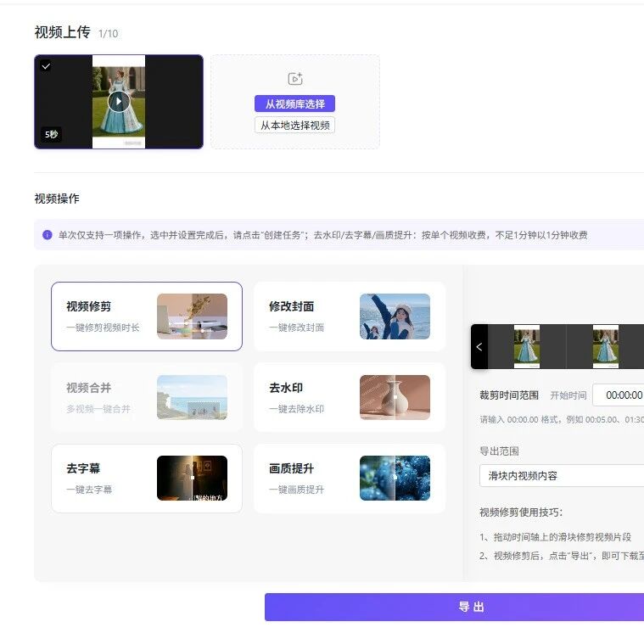Click the 视频修剪使用技巧 heading
The image size is (644, 644).
pos(521,512)
